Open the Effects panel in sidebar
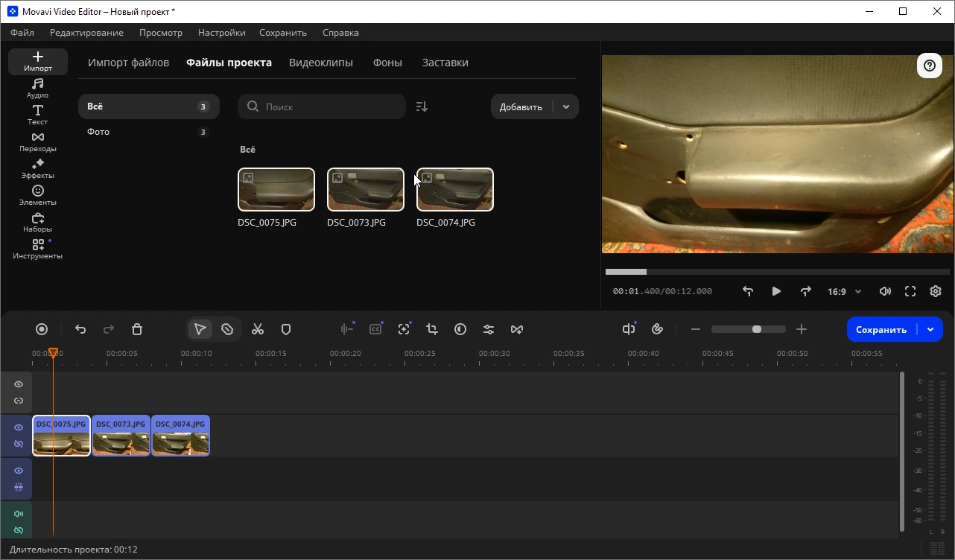 coord(38,169)
